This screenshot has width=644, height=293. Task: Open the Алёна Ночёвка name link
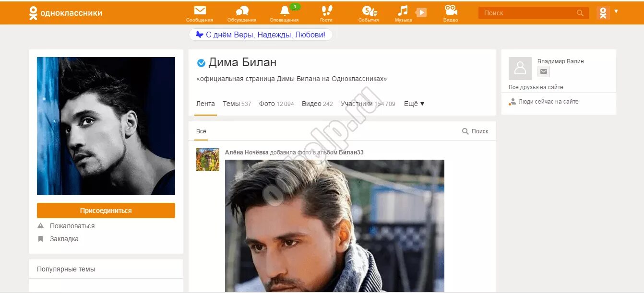[247, 152]
